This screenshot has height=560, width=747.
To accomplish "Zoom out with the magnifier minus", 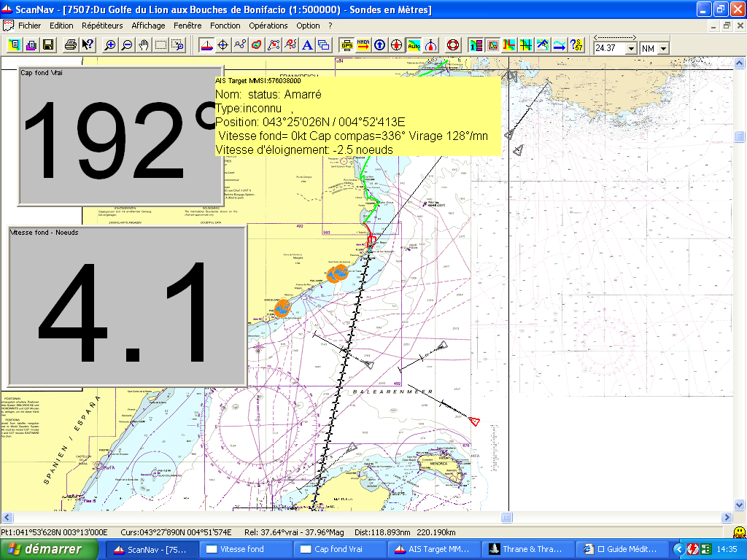I will 127,45.
